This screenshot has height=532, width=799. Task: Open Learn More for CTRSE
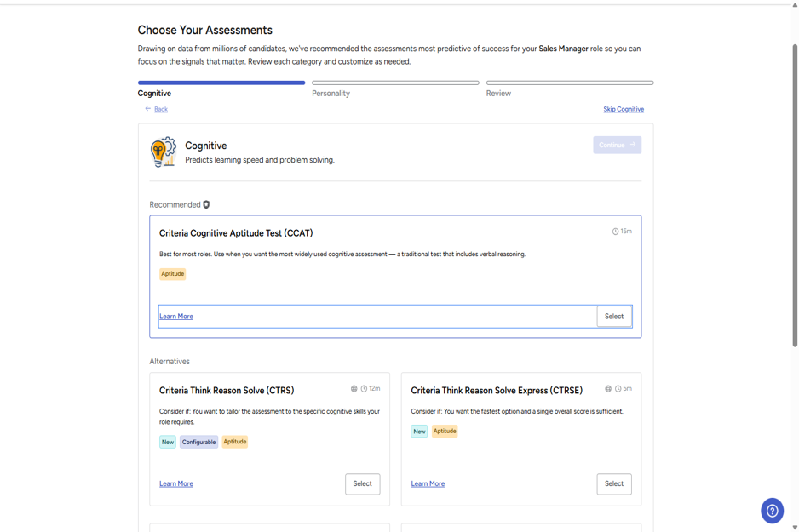coord(428,483)
